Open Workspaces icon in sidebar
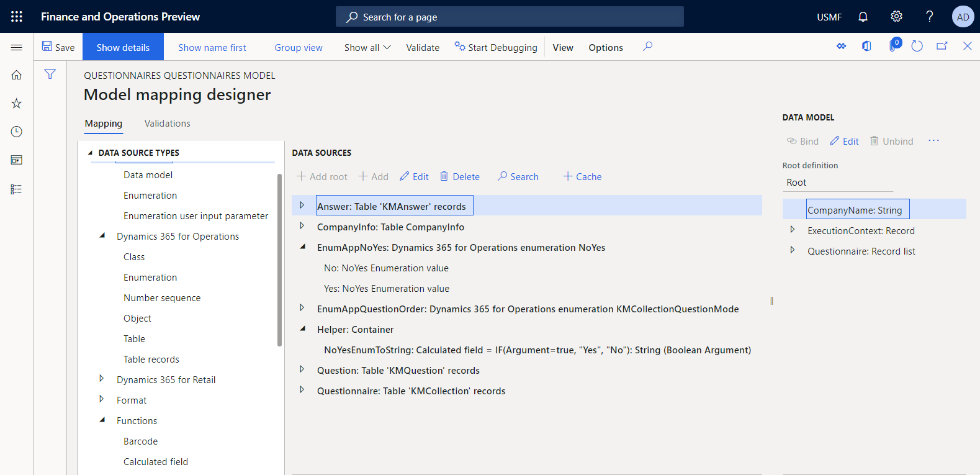Screen dimensions: 980x475 (17, 160)
